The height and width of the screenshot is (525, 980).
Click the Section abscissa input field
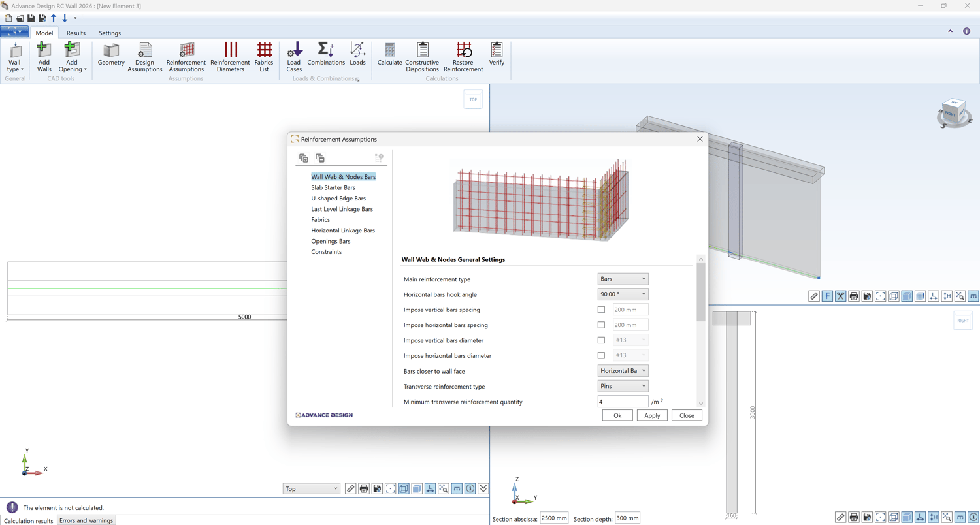554,518
